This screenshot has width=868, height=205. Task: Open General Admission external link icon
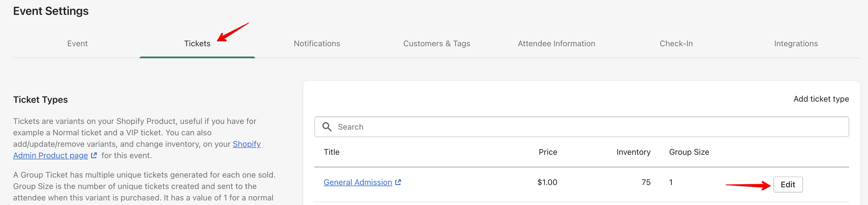point(398,182)
